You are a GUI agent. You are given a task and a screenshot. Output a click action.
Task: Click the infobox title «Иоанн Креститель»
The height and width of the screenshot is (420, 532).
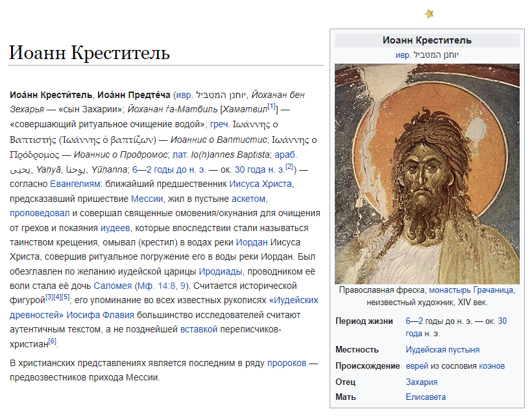point(427,40)
